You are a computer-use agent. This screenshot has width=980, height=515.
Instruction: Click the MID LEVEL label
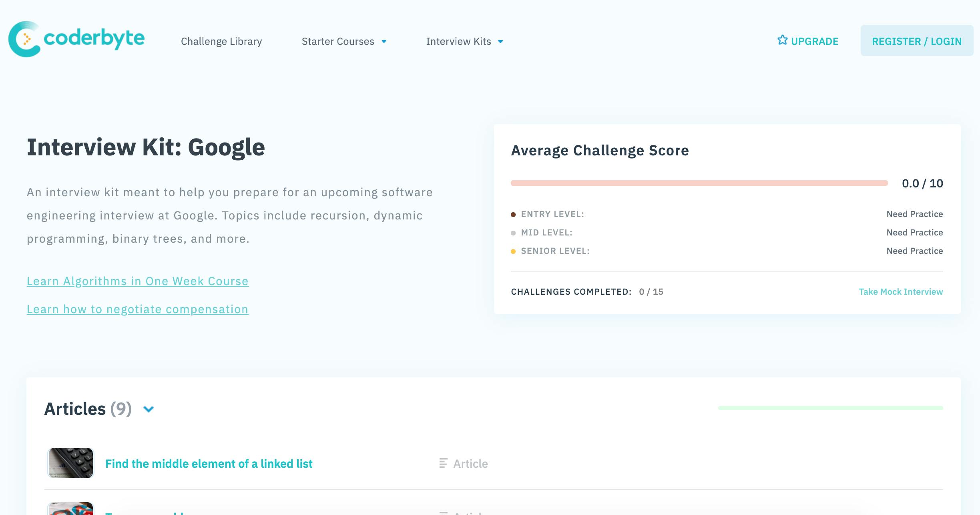pyautogui.click(x=546, y=233)
